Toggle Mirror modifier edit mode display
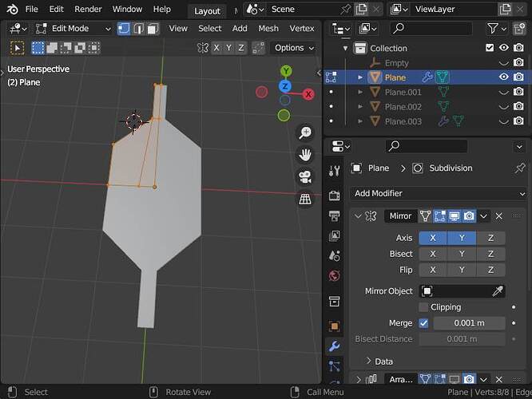This screenshot has width=532, height=399. pos(439,216)
